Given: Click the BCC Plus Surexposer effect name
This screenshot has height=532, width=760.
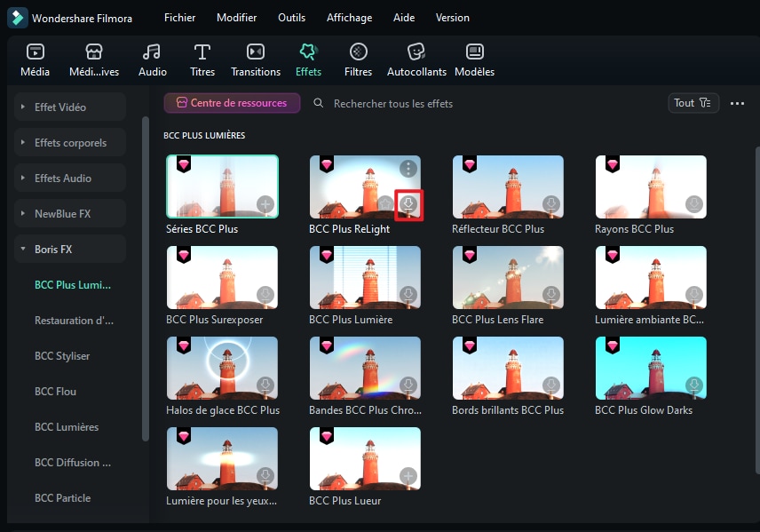Looking at the screenshot, I should tap(214, 320).
